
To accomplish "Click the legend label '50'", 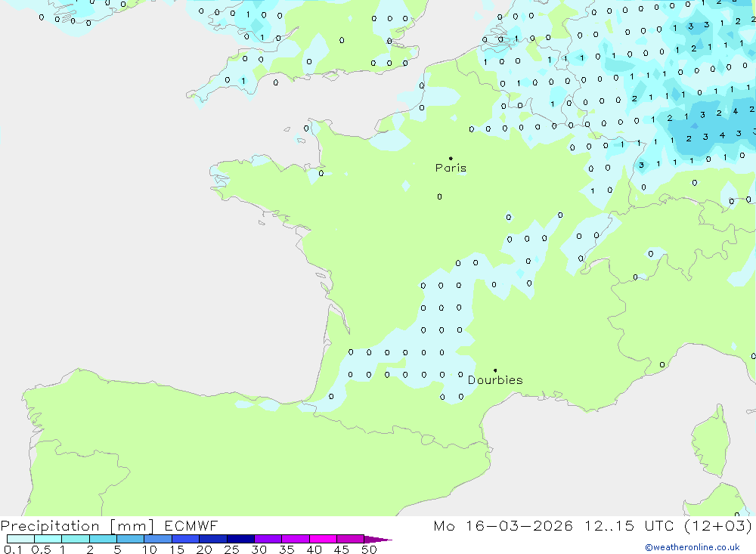I will 370,549.
